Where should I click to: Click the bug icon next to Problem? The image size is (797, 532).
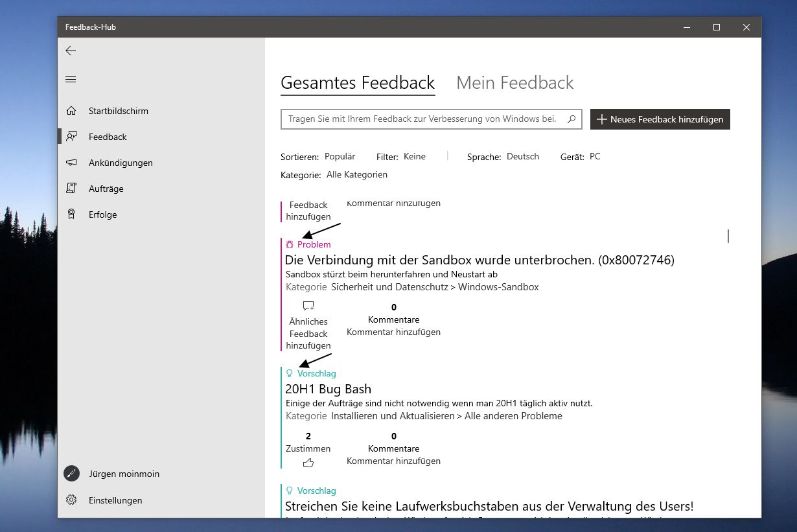(290, 244)
